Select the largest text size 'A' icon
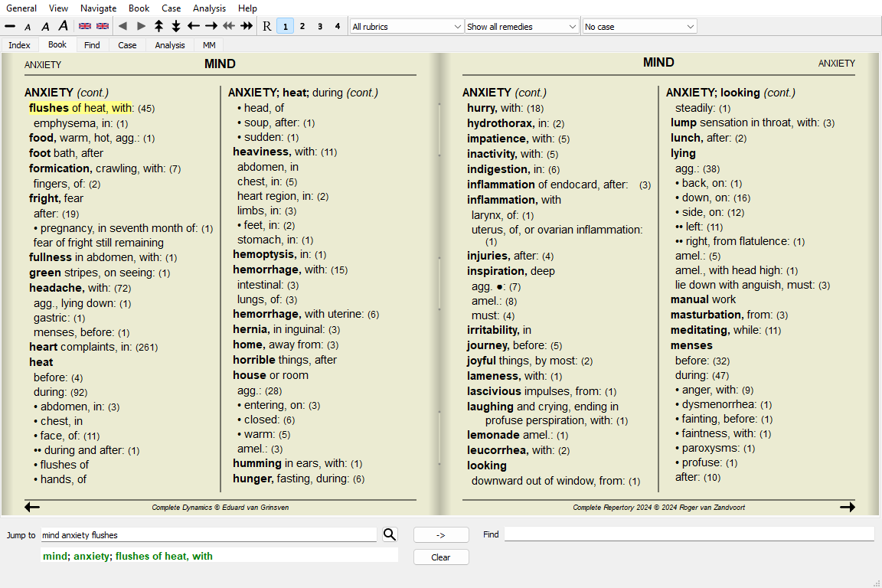This screenshot has width=882, height=588. tap(63, 27)
